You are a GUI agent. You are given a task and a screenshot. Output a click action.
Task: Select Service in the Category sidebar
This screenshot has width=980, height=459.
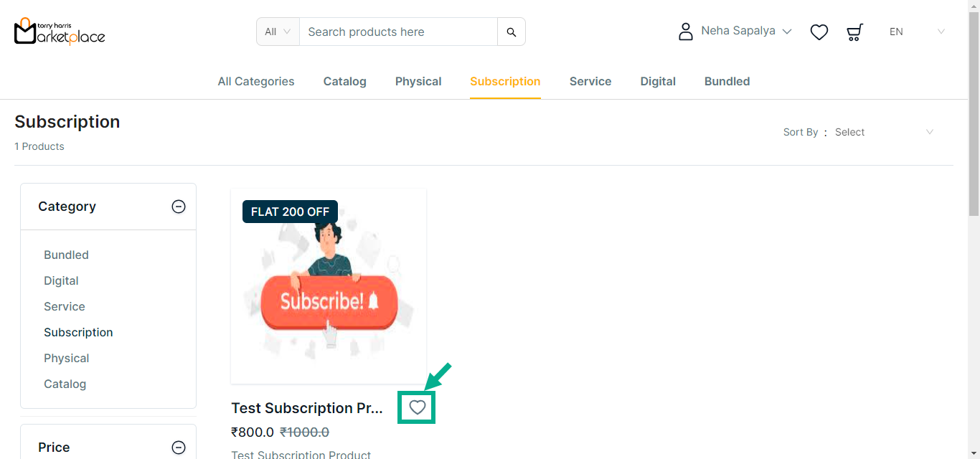point(65,307)
